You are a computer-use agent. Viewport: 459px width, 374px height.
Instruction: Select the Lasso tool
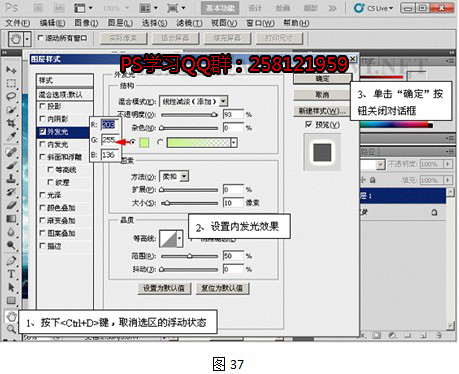point(11,96)
